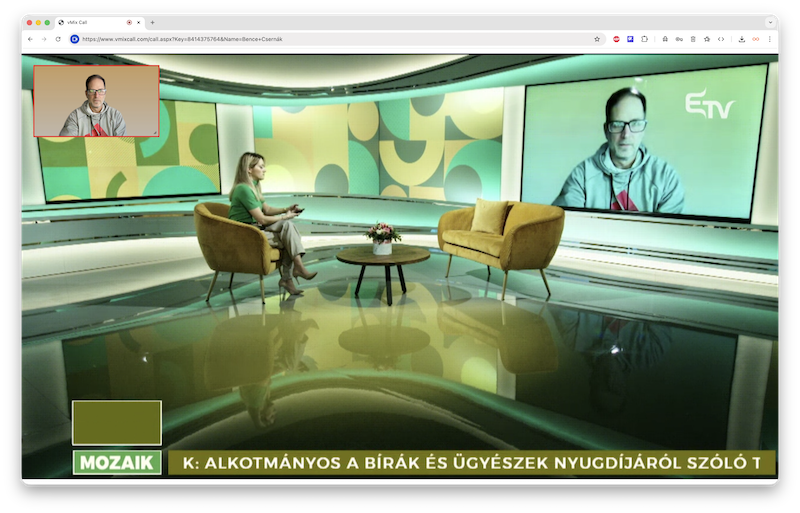The width and height of the screenshot is (800, 513).
Task: Reload the vMix Call page
Action: pyautogui.click(x=58, y=39)
